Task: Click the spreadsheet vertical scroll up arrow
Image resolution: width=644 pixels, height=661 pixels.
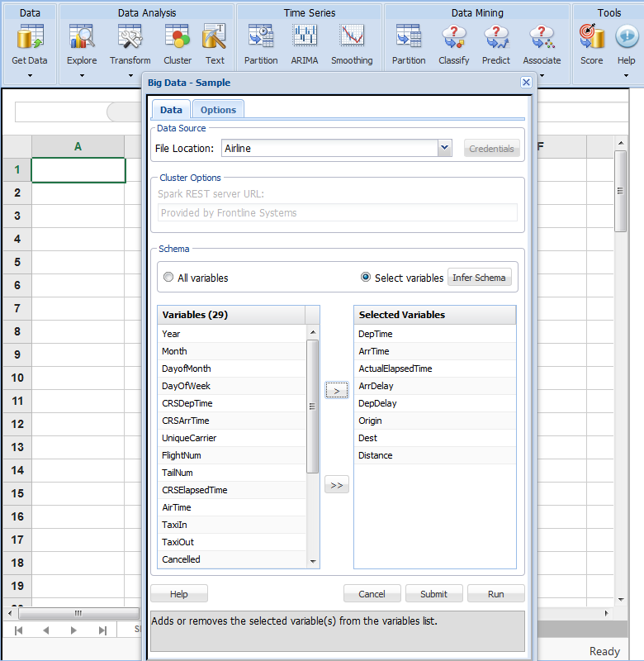Action: coord(621,143)
